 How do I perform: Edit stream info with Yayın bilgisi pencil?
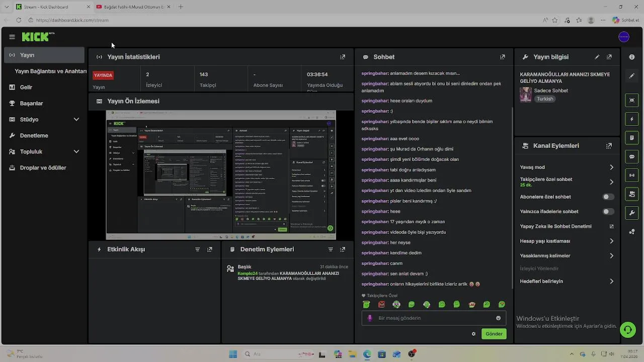coord(597,57)
